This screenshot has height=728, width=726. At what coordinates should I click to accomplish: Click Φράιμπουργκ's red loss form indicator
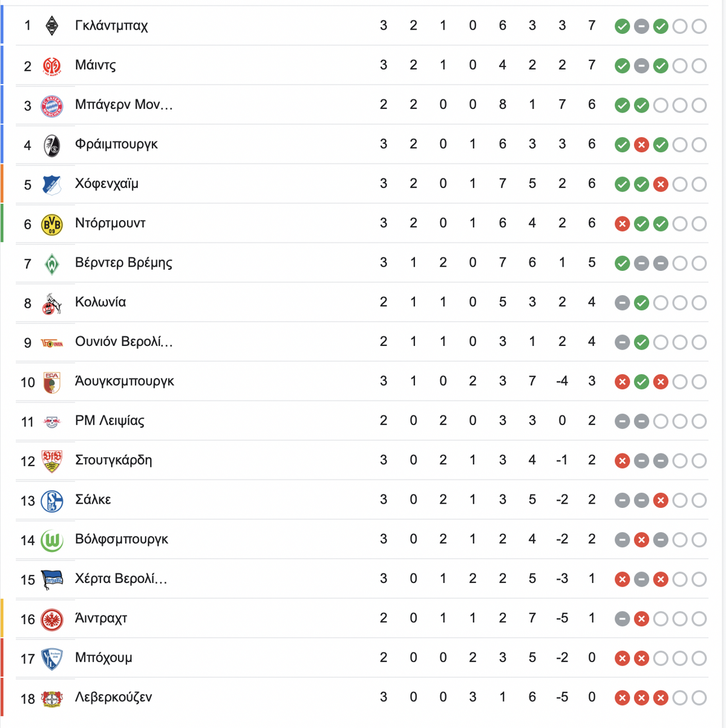(x=641, y=145)
